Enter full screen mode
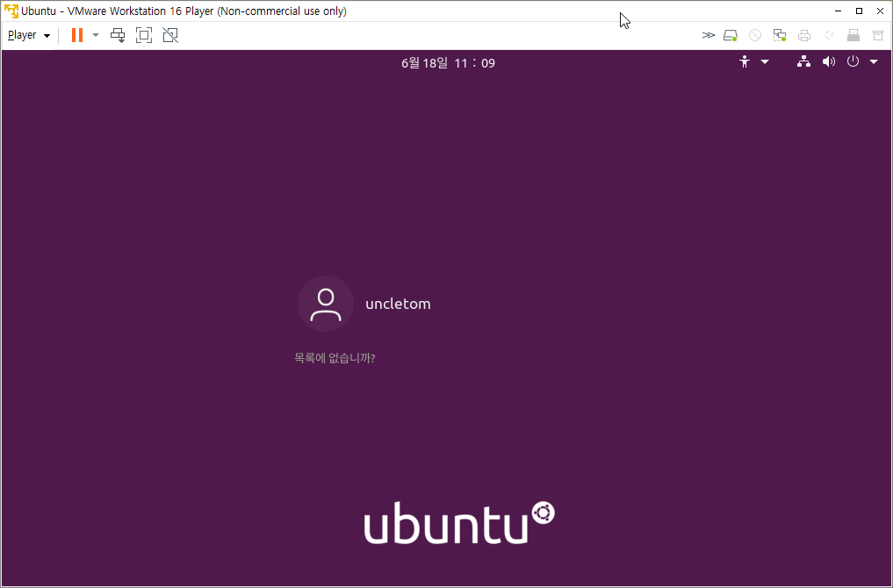 pyautogui.click(x=144, y=35)
